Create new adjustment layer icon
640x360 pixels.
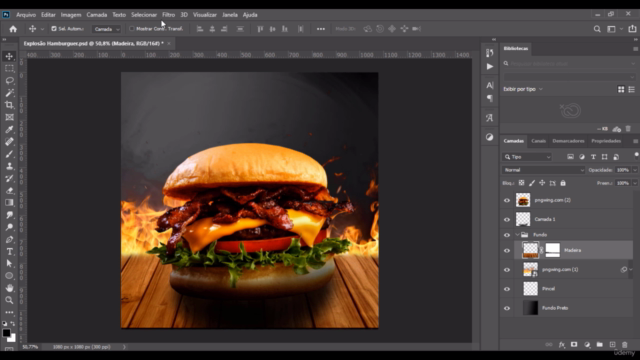pos(587,345)
